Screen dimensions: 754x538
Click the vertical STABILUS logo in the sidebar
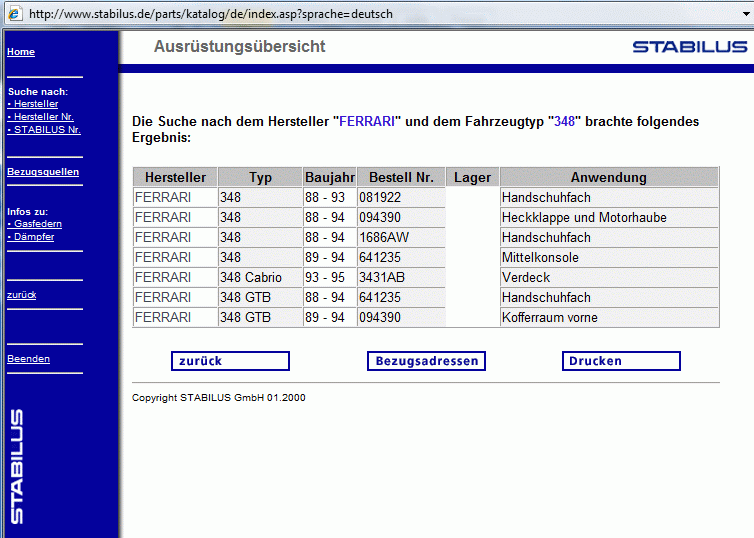point(17,465)
